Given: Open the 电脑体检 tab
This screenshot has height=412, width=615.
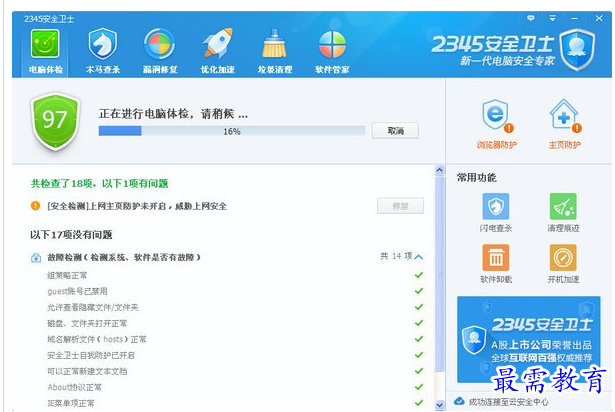Looking at the screenshot, I should click(45, 52).
